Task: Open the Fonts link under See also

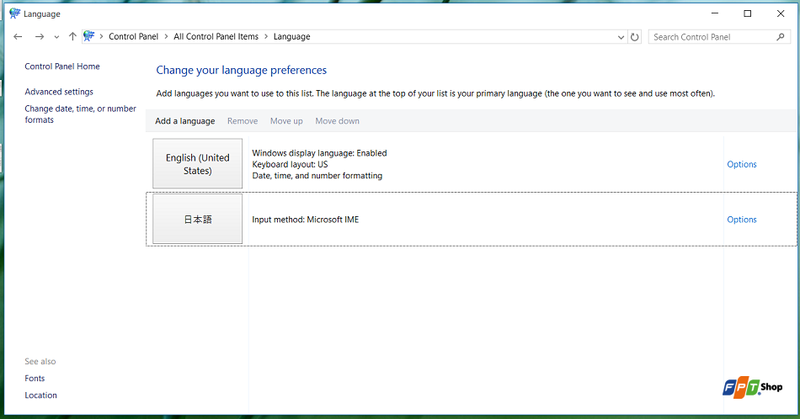Action: (35, 378)
